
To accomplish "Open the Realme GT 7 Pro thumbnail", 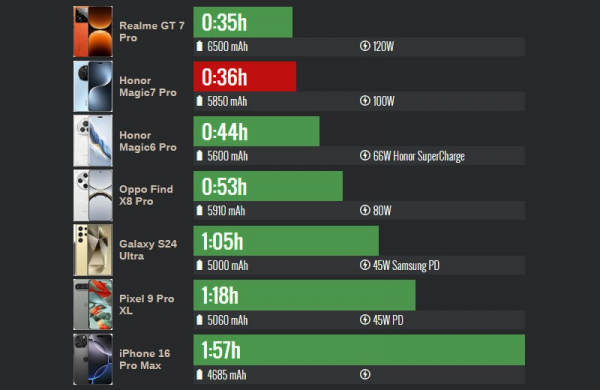I will tap(93, 31).
